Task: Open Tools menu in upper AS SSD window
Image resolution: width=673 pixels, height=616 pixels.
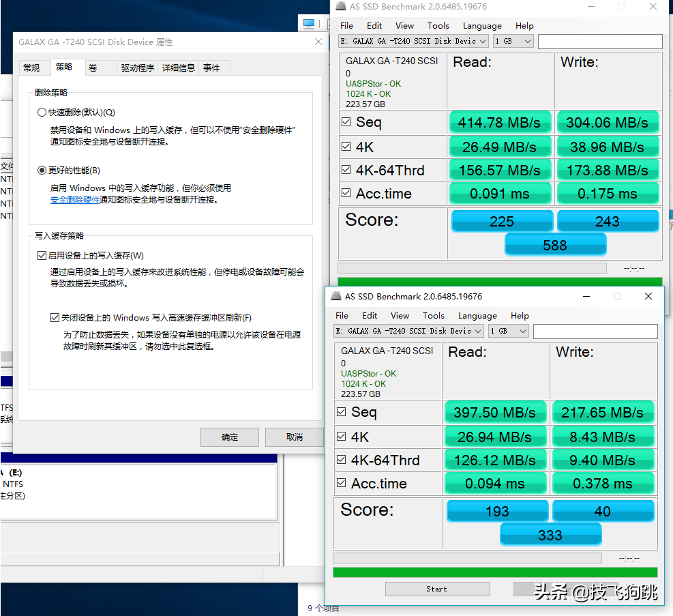Action: point(438,26)
